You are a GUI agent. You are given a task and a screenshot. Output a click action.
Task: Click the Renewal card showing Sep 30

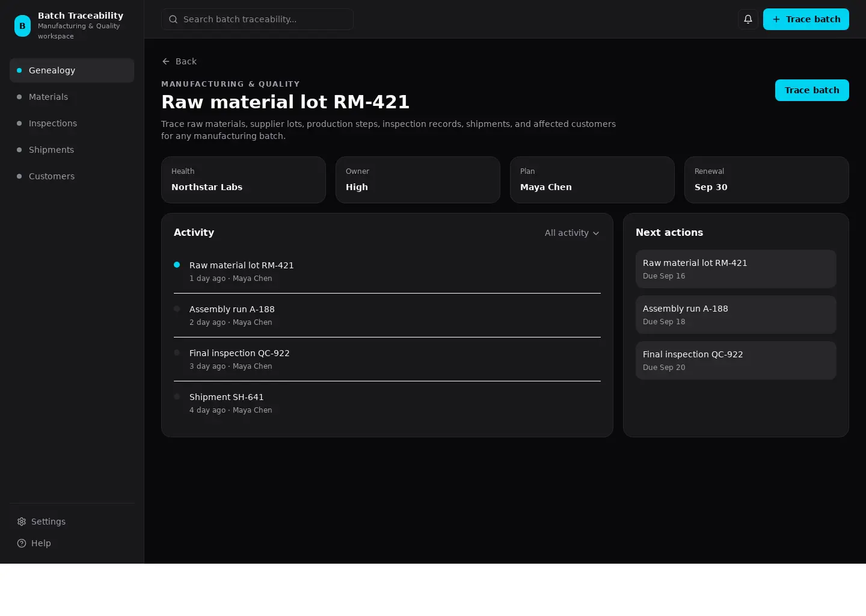coord(767,180)
